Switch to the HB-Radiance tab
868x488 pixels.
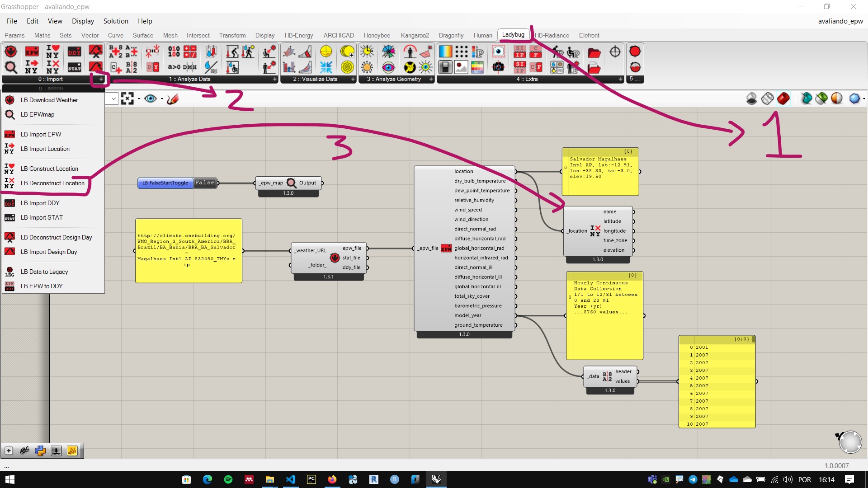(x=552, y=35)
